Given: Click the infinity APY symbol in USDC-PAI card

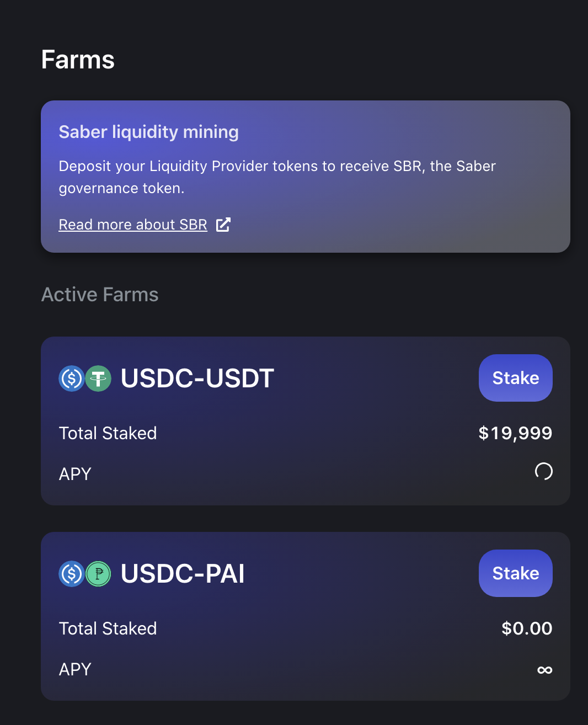Looking at the screenshot, I should click(544, 670).
